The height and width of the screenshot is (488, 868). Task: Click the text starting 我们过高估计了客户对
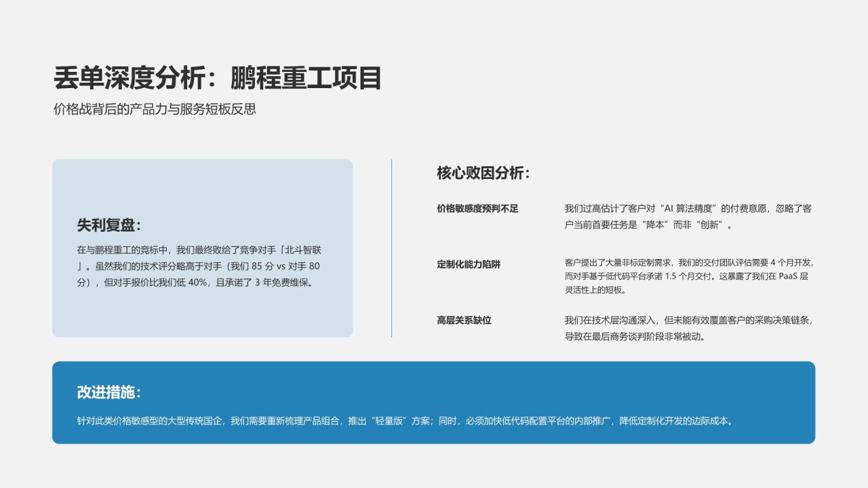[x=688, y=217]
